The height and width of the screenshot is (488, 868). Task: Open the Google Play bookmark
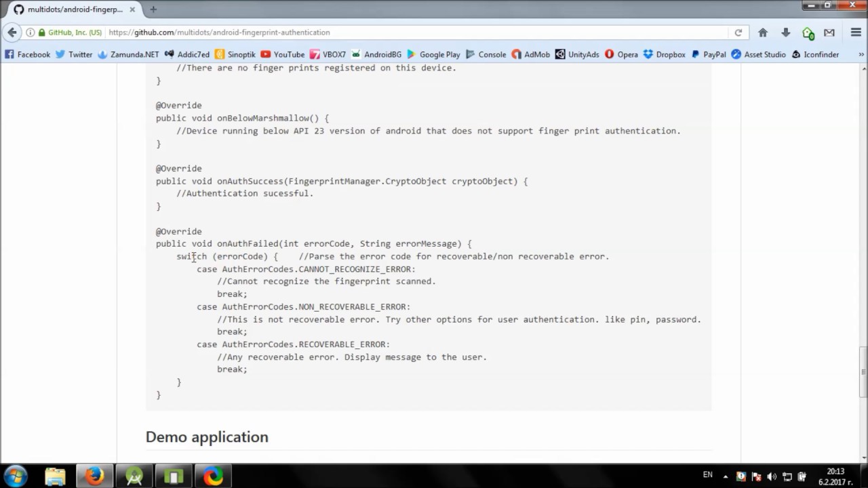click(433, 54)
